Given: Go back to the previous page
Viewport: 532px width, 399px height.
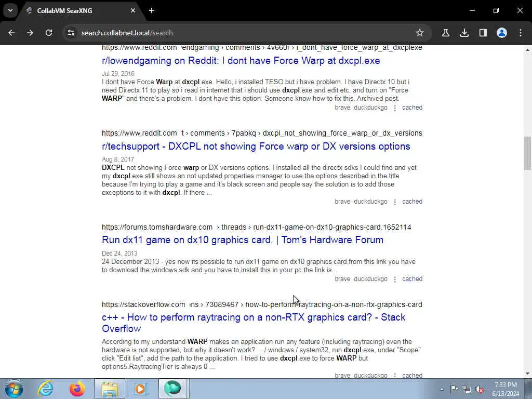Looking at the screenshot, I should click(11, 33).
